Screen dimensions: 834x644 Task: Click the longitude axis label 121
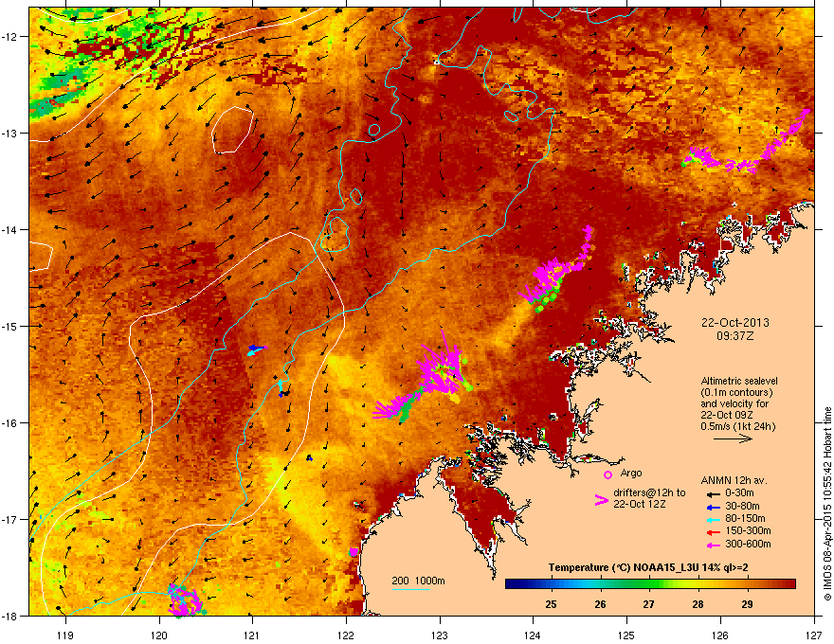pos(252,635)
